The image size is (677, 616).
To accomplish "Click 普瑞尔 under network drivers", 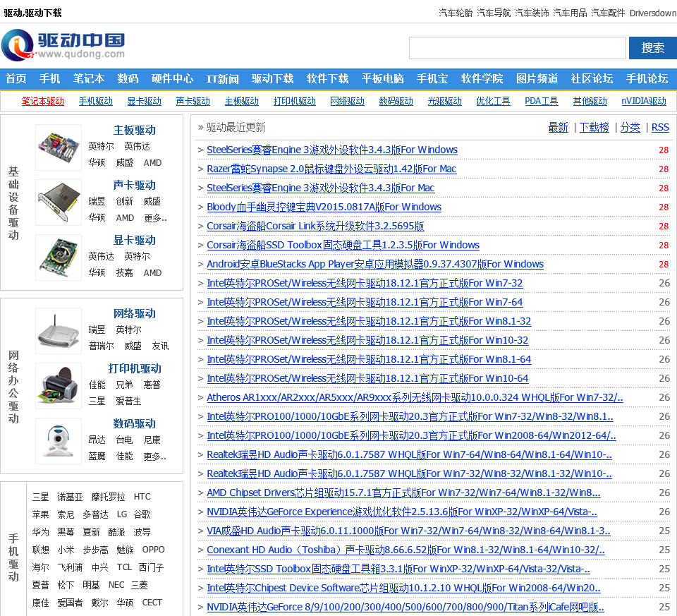I will click(x=102, y=346).
